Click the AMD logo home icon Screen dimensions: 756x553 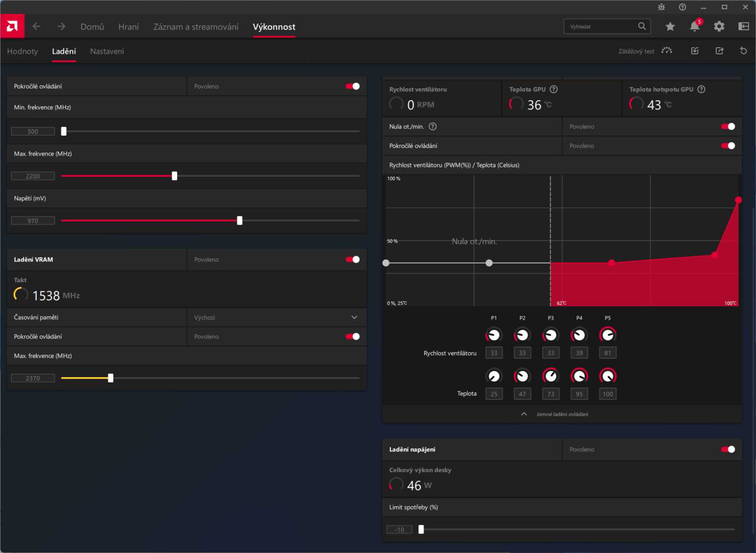pyautogui.click(x=12, y=26)
